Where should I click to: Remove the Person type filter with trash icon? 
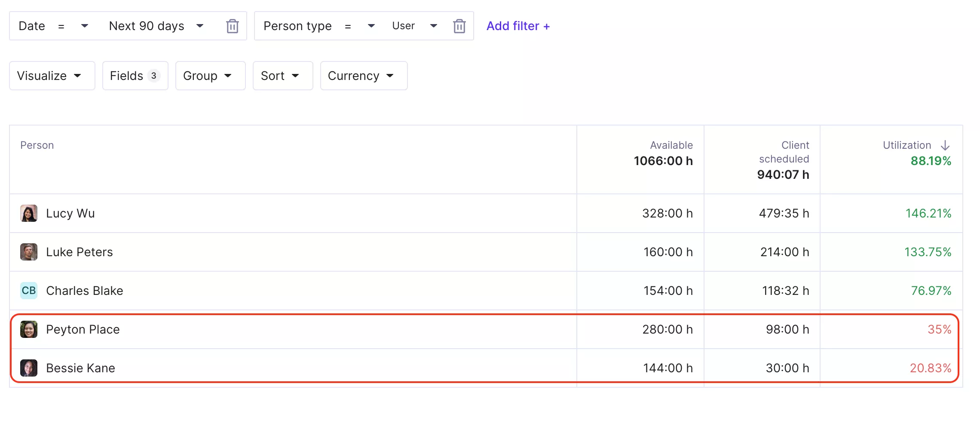(459, 26)
